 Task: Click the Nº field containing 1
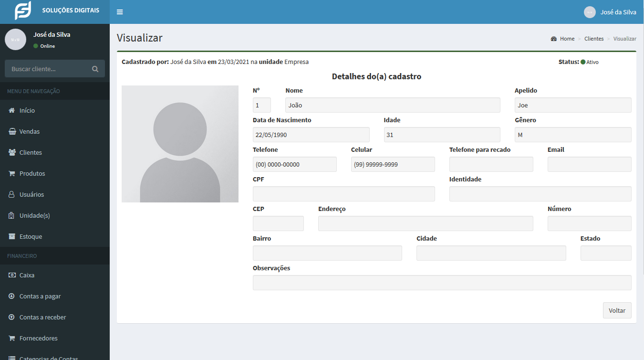(x=262, y=105)
